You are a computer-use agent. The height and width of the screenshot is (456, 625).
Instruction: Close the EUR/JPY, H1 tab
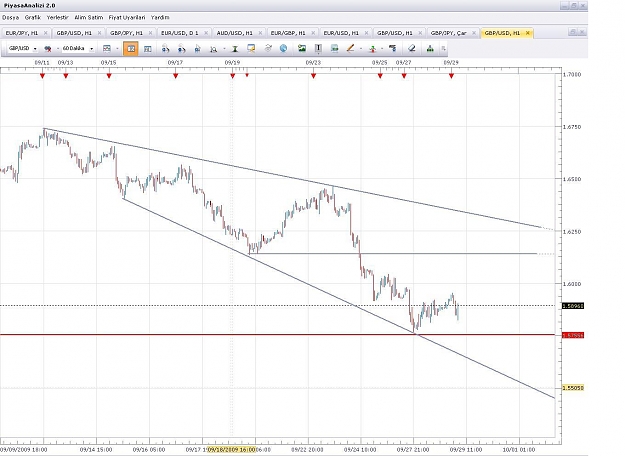45,33
